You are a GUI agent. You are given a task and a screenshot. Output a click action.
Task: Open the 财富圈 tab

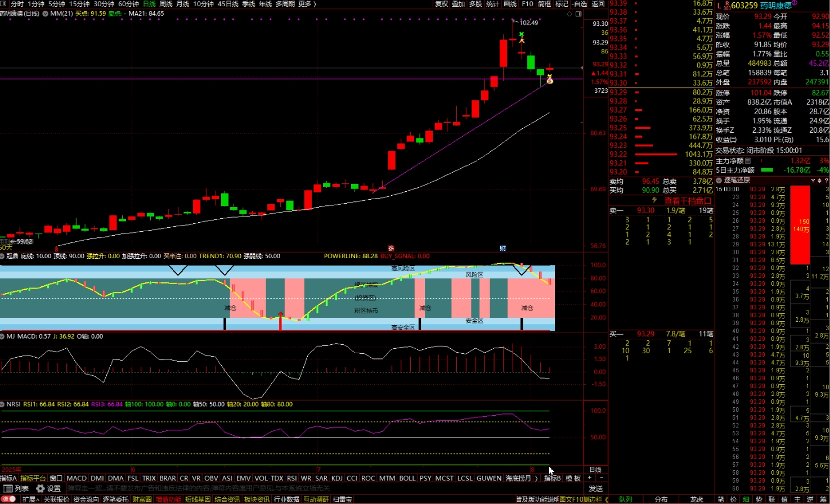coord(142,499)
